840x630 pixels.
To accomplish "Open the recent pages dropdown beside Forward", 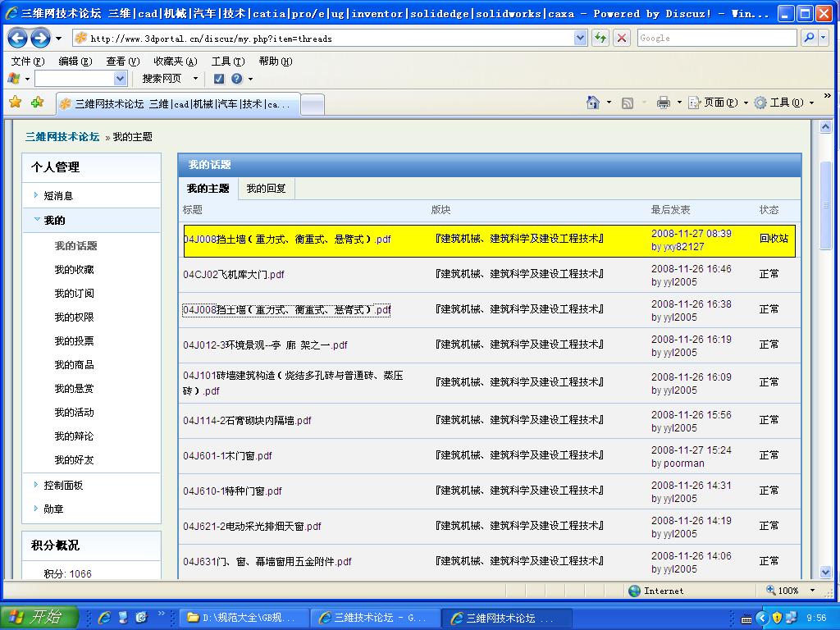I will tap(58, 39).
